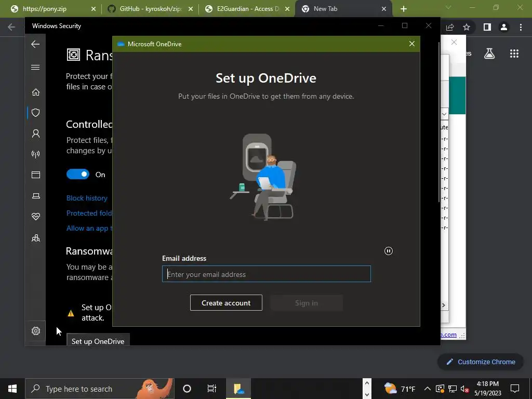Select Virus & threat protection shield icon
The width and height of the screenshot is (532, 399).
coord(36,113)
